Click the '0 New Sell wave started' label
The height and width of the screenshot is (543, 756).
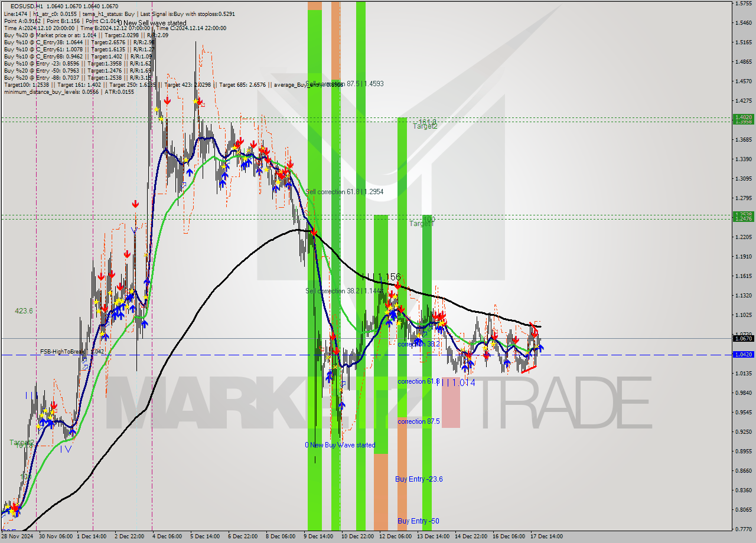(152, 23)
